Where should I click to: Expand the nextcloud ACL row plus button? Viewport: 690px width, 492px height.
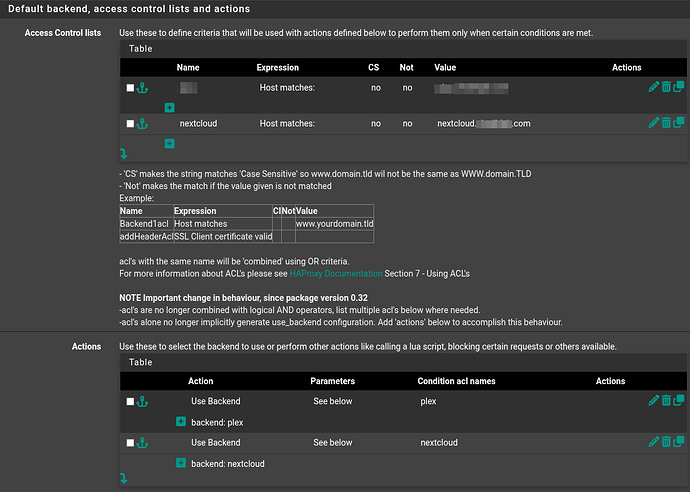[169, 143]
